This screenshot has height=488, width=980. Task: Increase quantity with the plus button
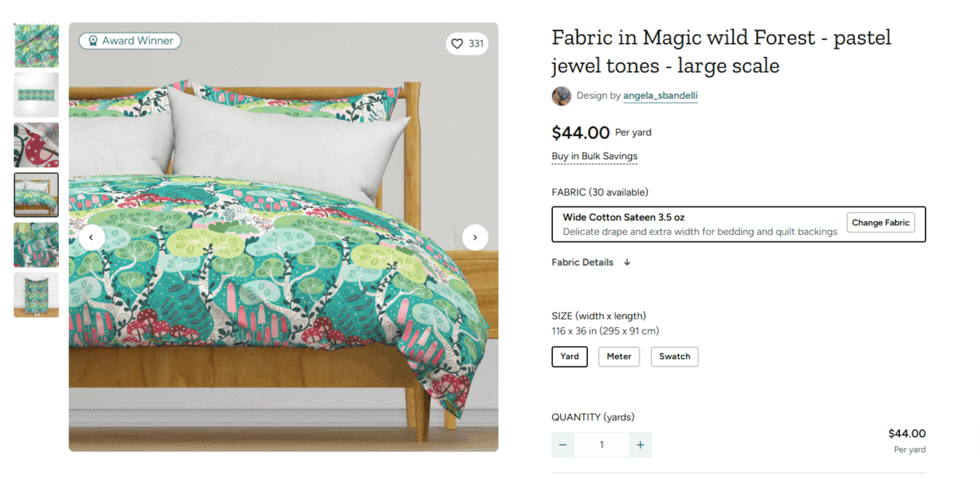point(640,445)
